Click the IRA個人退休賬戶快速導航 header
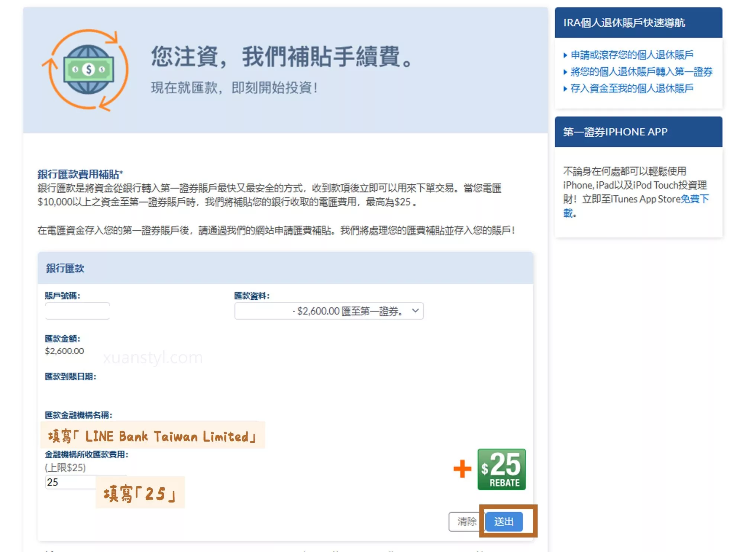The height and width of the screenshot is (552, 756). pyautogui.click(x=638, y=23)
